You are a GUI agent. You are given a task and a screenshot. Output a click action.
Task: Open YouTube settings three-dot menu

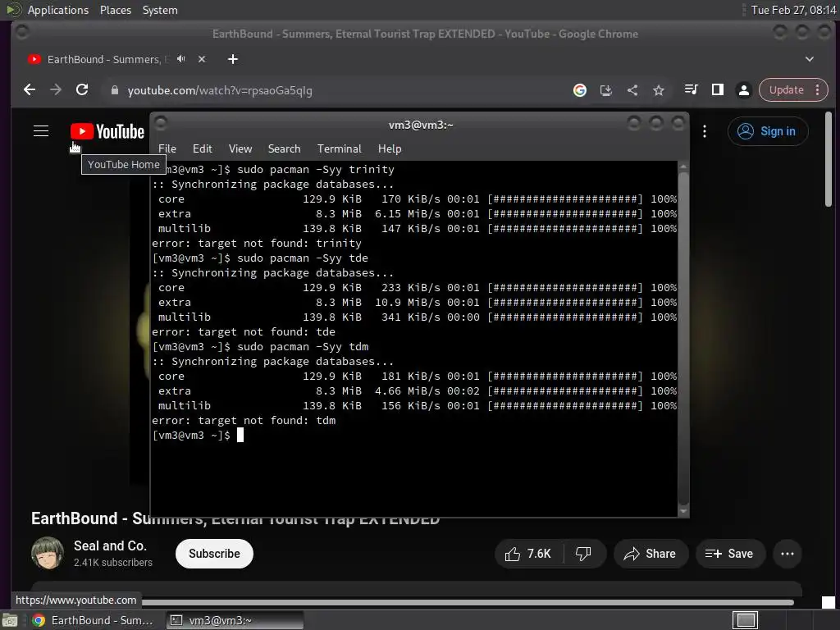[x=705, y=131]
